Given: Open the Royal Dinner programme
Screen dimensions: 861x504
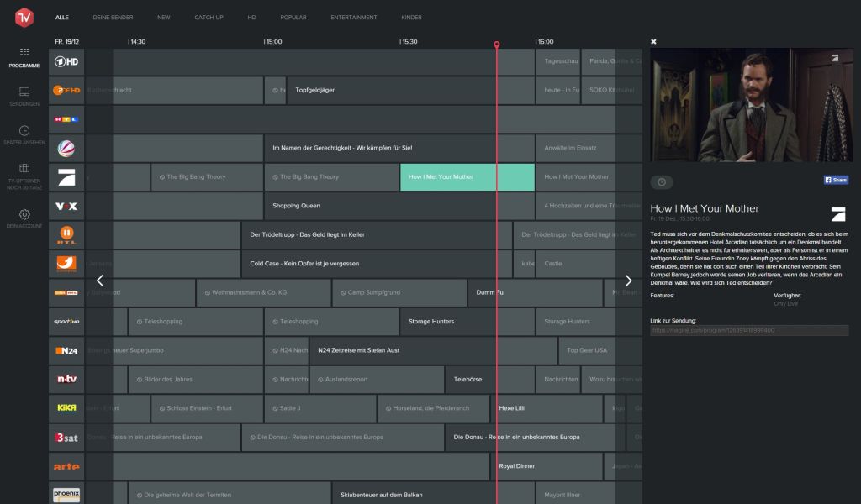Looking at the screenshot, I should pos(547,466).
